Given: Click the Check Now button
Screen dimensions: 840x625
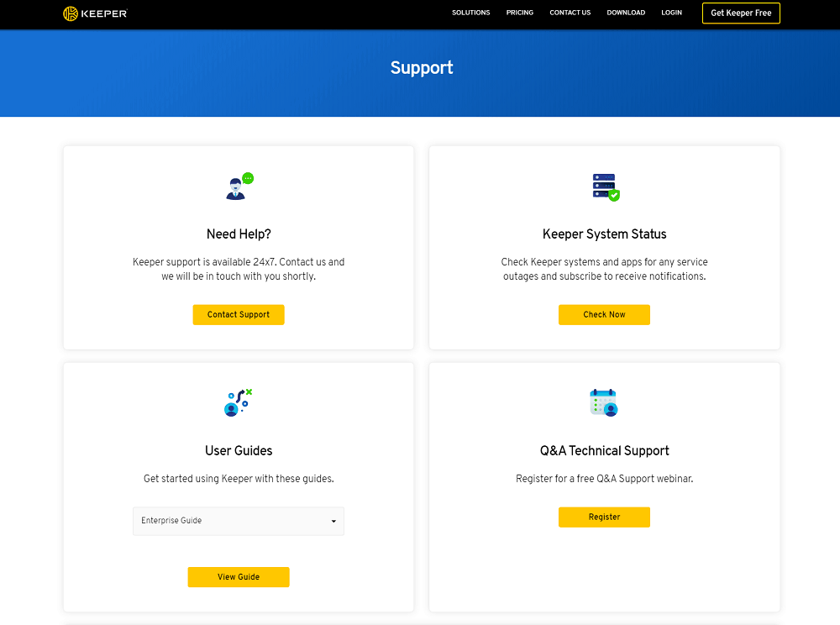Looking at the screenshot, I should coord(604,314).
